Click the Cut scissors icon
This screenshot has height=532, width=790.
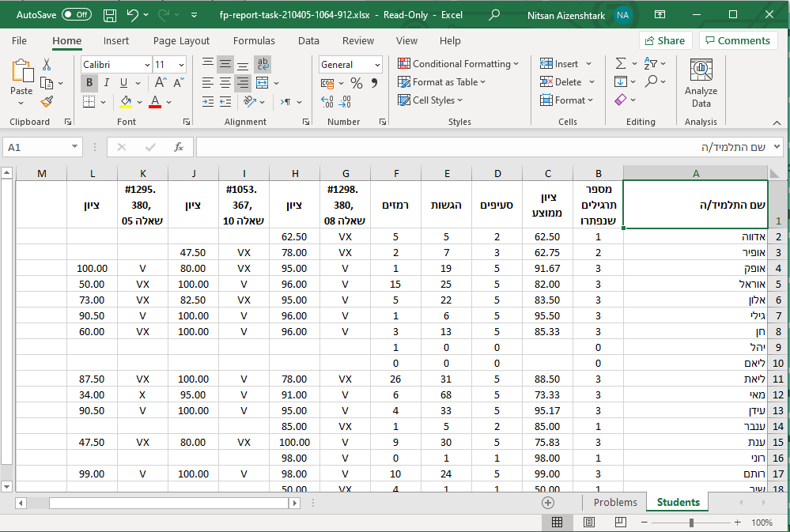tap(47, 65)
